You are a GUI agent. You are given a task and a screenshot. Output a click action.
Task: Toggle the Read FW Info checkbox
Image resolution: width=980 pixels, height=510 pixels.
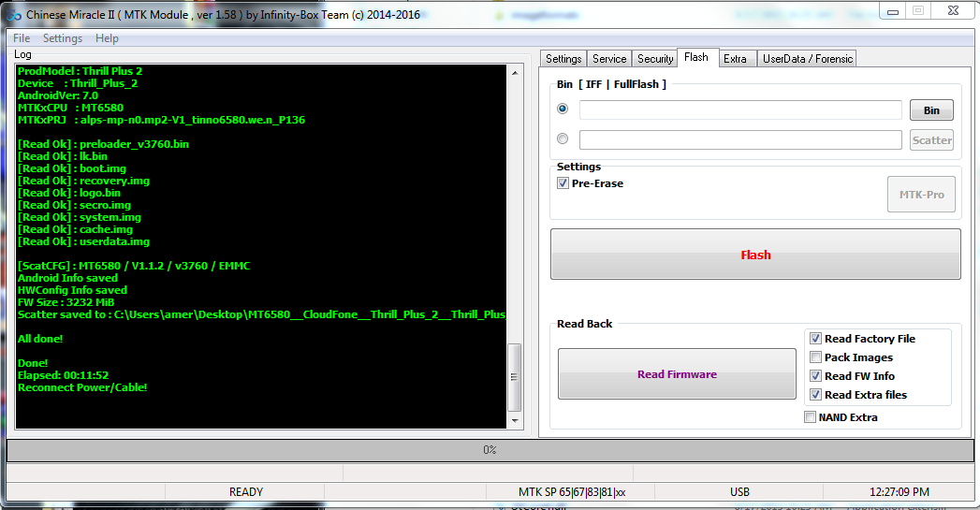[815, 376]
